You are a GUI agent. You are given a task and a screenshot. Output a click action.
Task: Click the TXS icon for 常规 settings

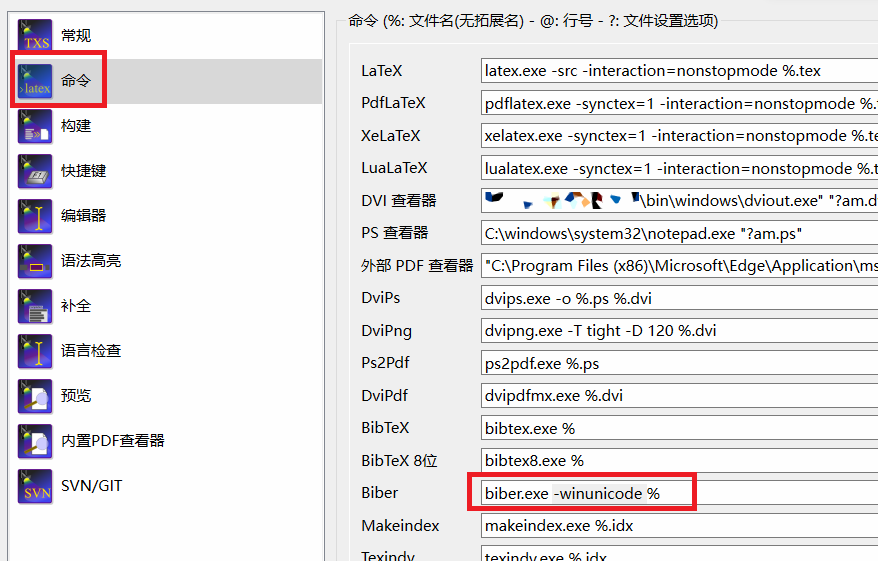click(x=35, y=36)
